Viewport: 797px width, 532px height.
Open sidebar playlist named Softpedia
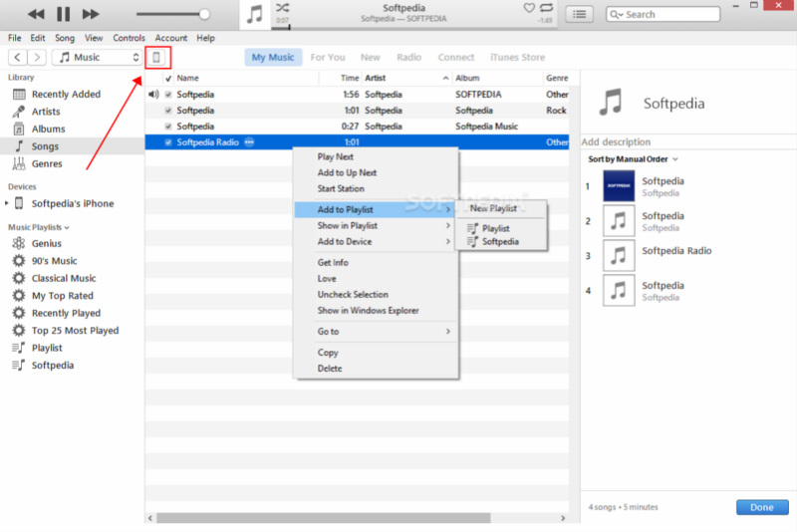coord(53,365)
